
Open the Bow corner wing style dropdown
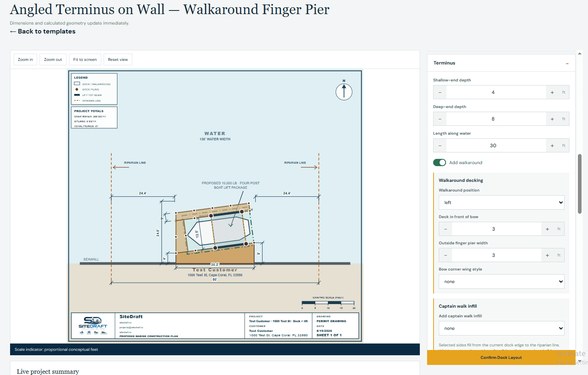[x=501, y=281]
